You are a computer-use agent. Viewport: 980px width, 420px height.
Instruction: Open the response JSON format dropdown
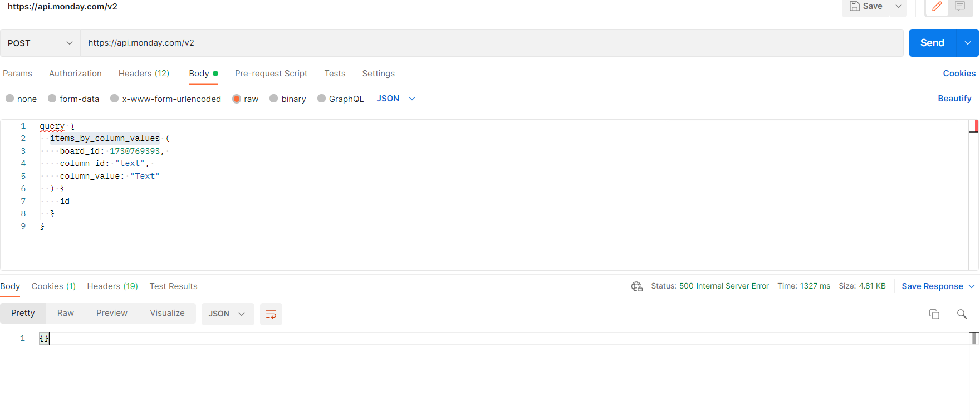[x=227, y=314]
